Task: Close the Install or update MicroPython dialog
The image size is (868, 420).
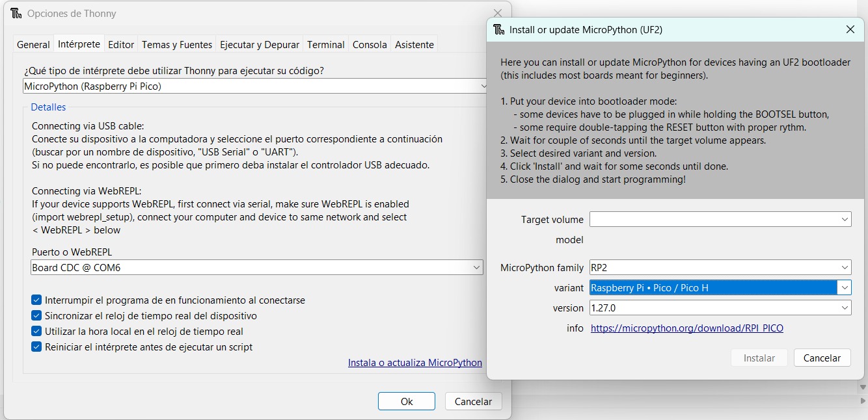Action: [x=850, y=29]
